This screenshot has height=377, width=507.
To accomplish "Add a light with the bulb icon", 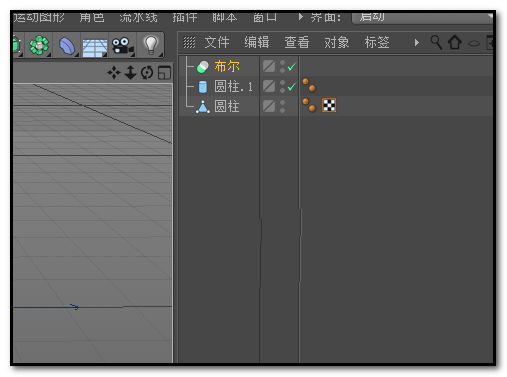I will [151, 45].
